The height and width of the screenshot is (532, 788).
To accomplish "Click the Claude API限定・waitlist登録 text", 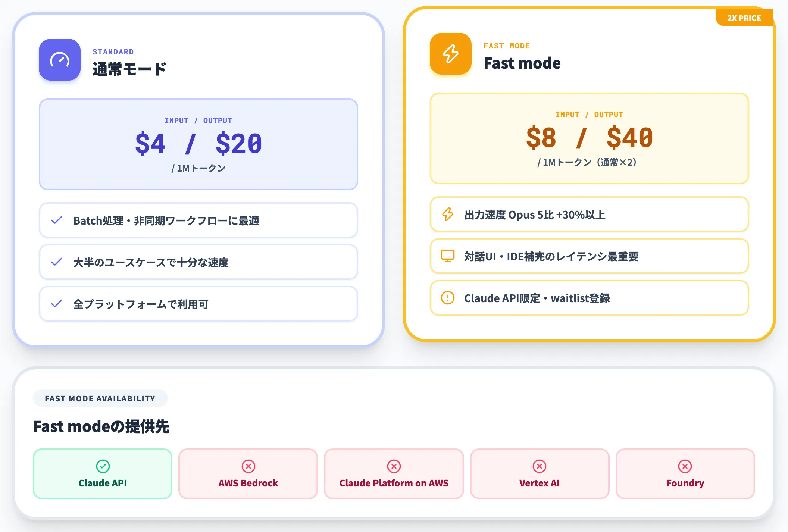I will pyautogui.click(x=537, y=298).
